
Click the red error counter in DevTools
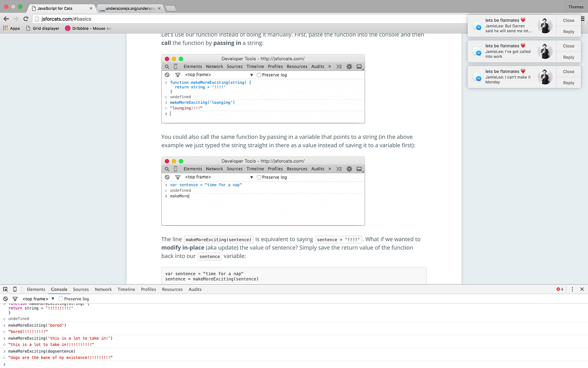(x=559, y=289)
